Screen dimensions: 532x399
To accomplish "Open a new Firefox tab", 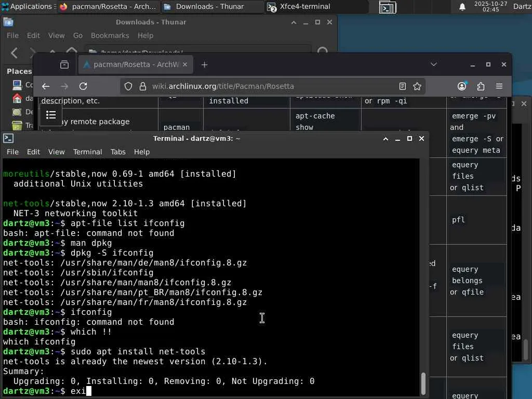I will coord(204,64).
